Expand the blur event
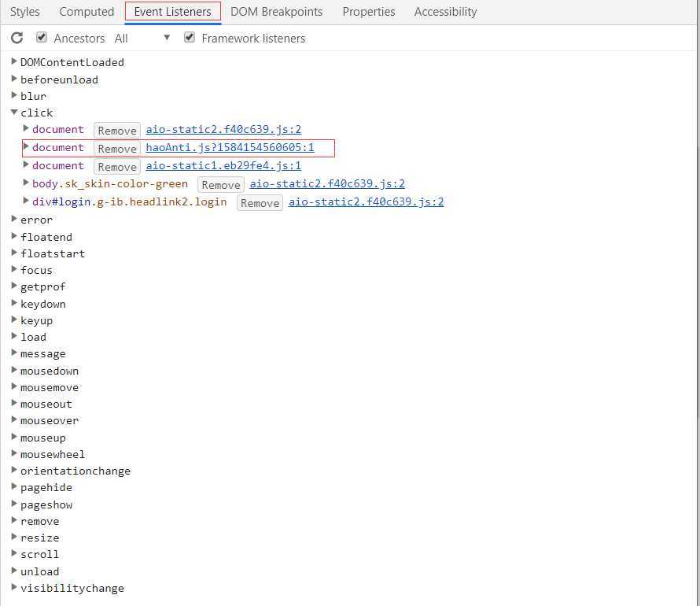This screenshot has height=606, width=700. pyautogui.click(x=14, y=95)
